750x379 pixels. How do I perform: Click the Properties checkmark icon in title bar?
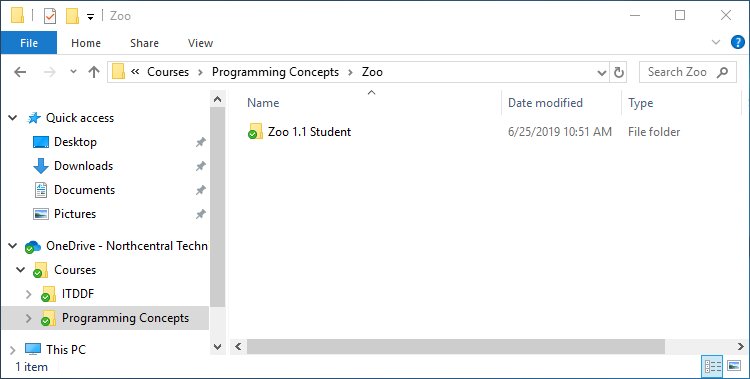point(50,16)
